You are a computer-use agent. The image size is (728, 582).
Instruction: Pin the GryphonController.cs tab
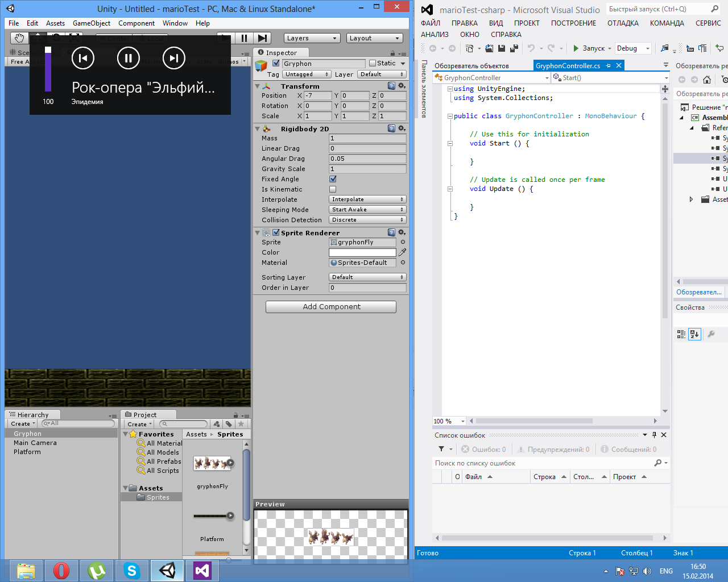608,66
